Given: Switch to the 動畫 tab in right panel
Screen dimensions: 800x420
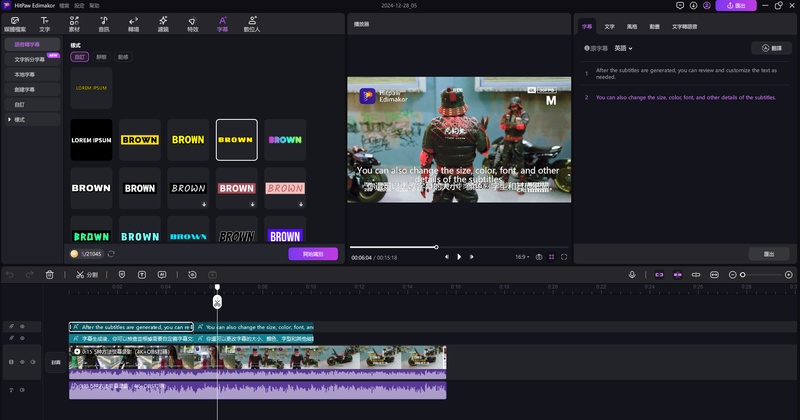Looking at the screenshot, I should coord(654,26).
